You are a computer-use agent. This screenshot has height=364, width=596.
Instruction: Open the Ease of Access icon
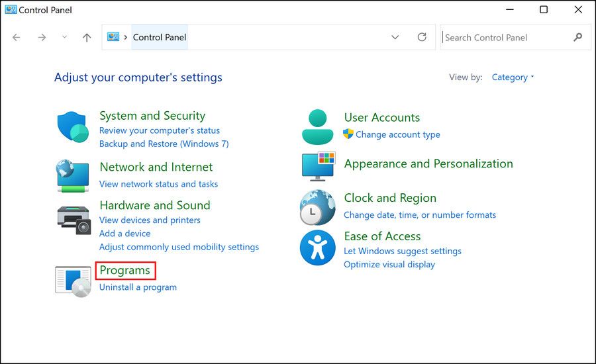pyautogui.click(x=317, y=248)
